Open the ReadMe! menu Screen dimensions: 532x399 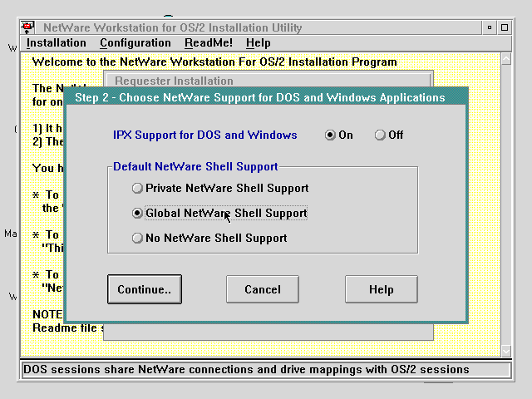(209, 43)
